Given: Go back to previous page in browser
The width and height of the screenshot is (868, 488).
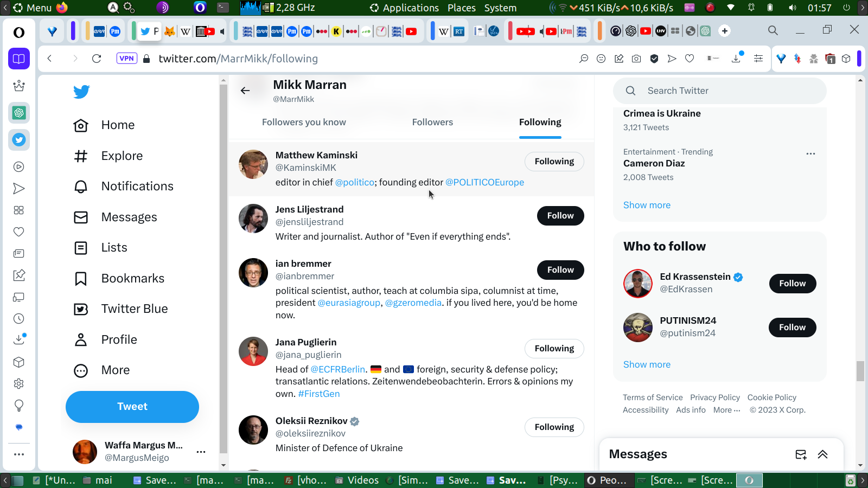Looking at the screenshot, I should point(49,59).
